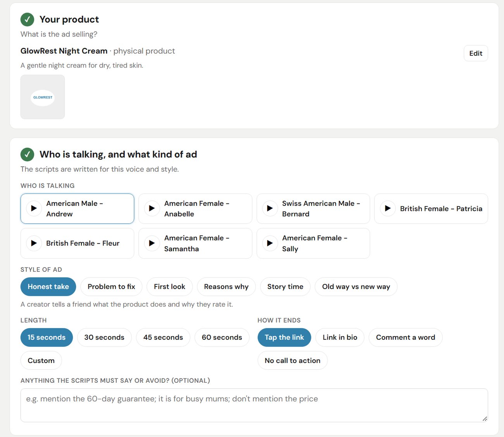This screenshot has height=437, width=504.
Task: Preview the British Female - Fleur voice
Action: point(34,243)
